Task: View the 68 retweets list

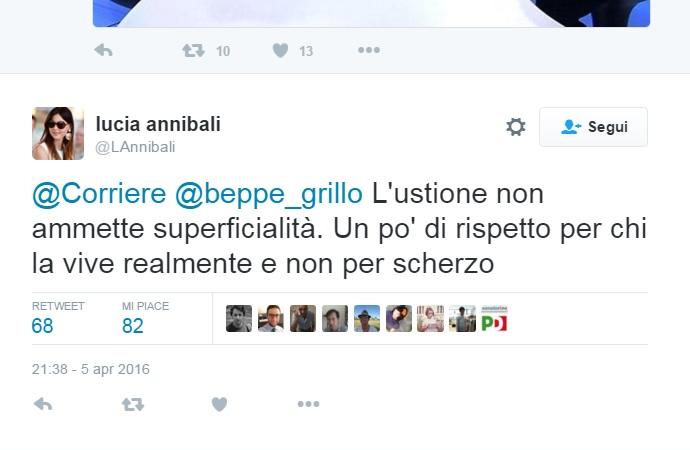Action: click(58, 318)
